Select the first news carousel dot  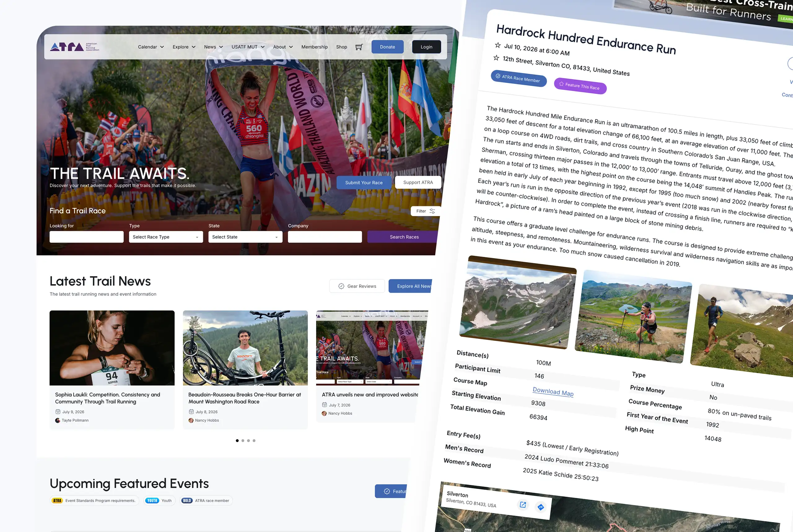point(237,441)
